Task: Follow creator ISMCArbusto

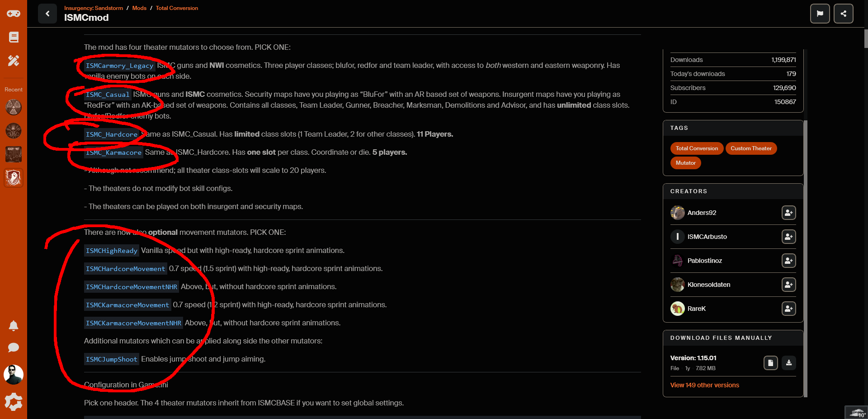Action: [x=788, y=237]
